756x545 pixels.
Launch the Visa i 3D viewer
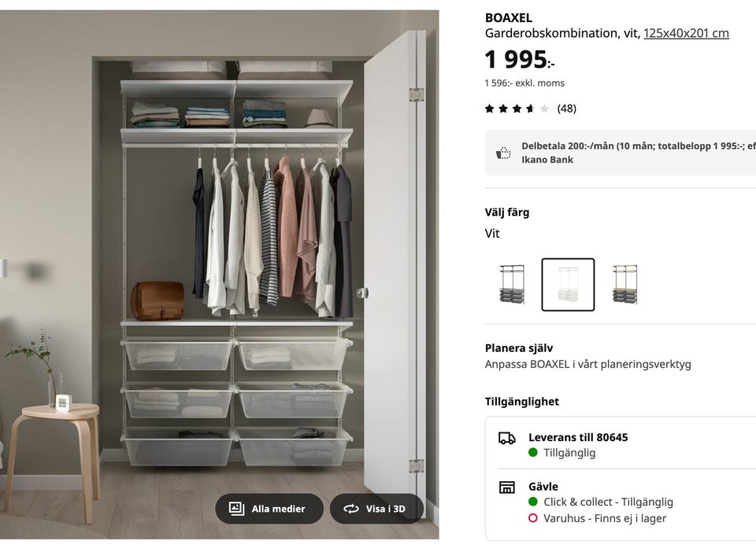(x=376, y=508)
